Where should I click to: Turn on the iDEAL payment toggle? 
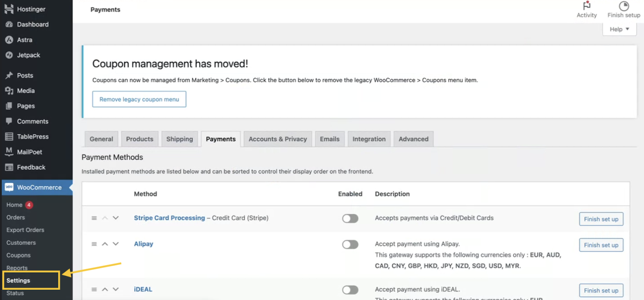coord(350,290)
